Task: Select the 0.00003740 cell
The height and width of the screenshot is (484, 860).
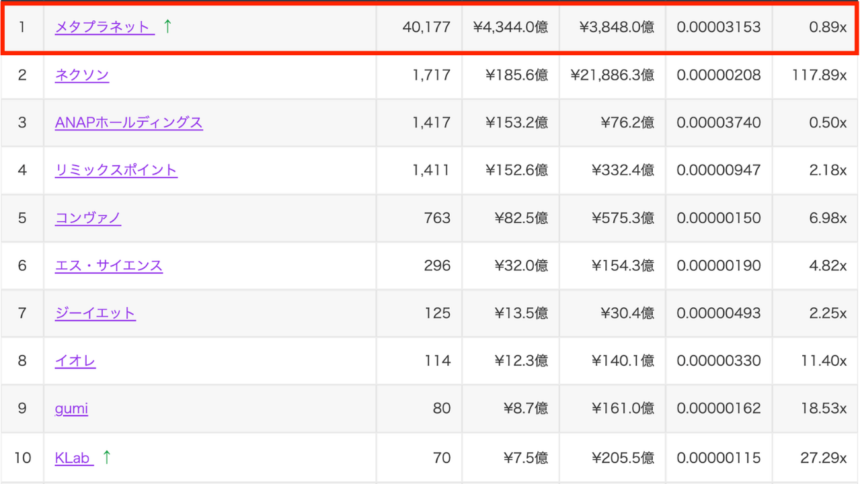Action: coord(718,122)
